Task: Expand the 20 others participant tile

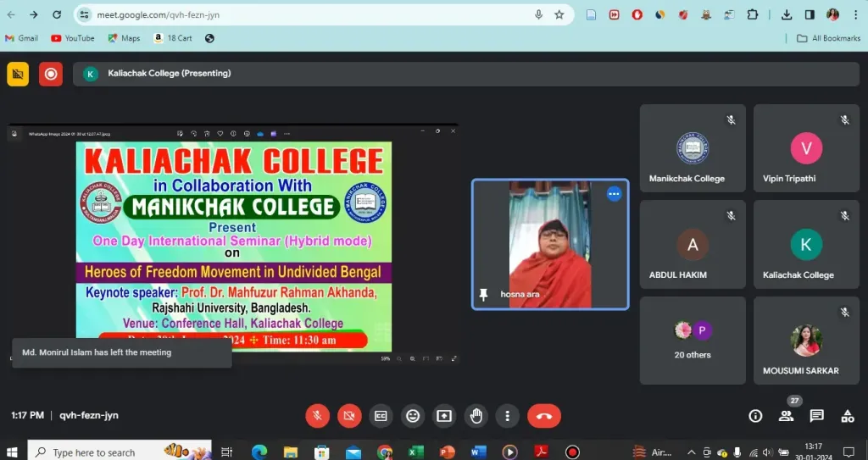Action: pos(693,339)
